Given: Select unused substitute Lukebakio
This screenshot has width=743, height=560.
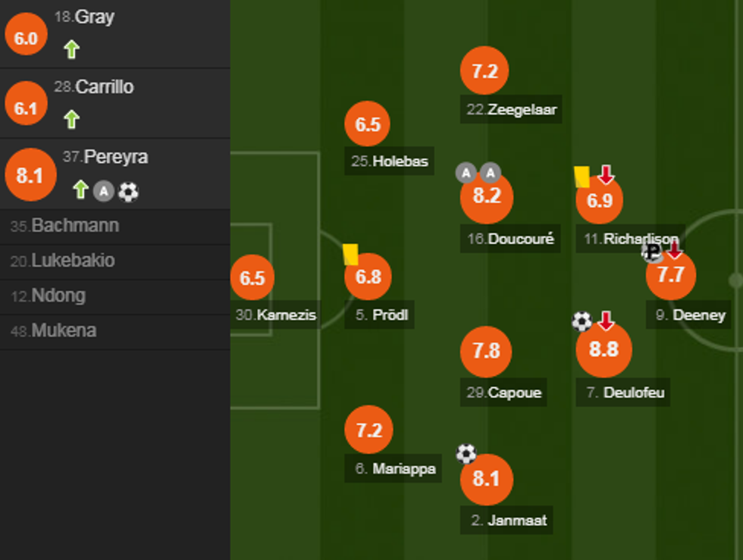Looking at the screenshot, I should coord(63,261).
